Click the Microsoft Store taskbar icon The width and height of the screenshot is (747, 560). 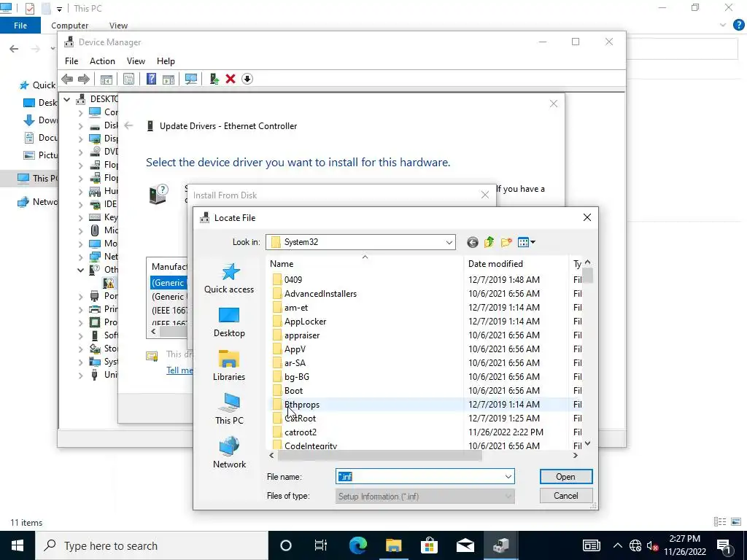(429, 545)
